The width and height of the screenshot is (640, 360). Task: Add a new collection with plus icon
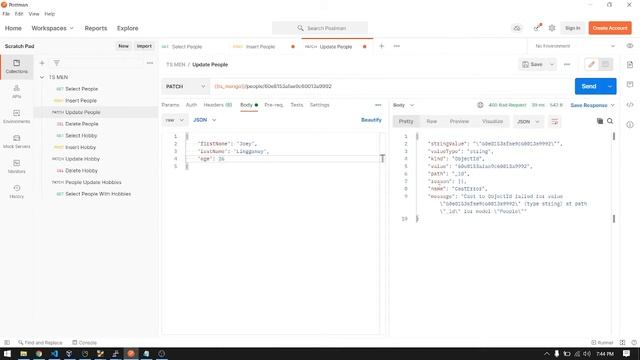pos(42,63)
